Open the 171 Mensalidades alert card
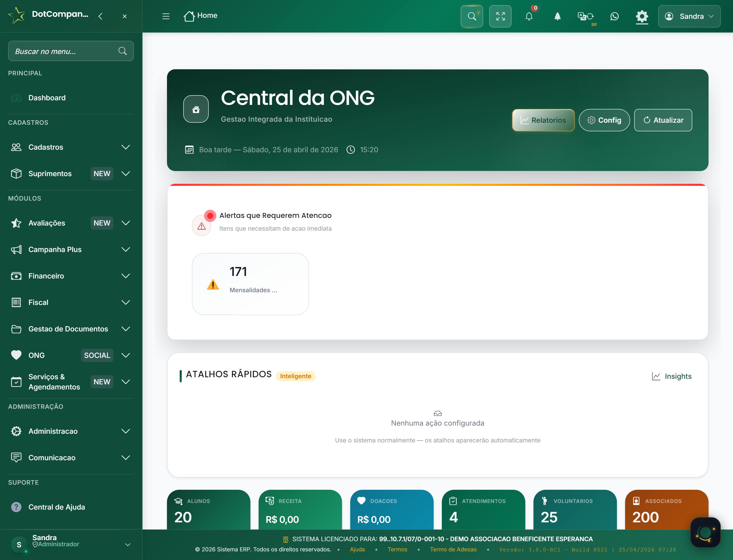 coord(250,284)
